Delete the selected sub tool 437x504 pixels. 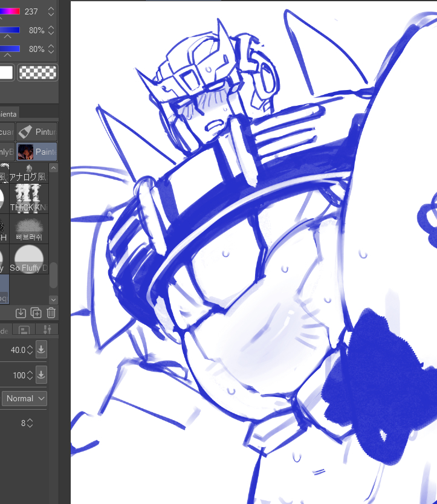point(51,312)
